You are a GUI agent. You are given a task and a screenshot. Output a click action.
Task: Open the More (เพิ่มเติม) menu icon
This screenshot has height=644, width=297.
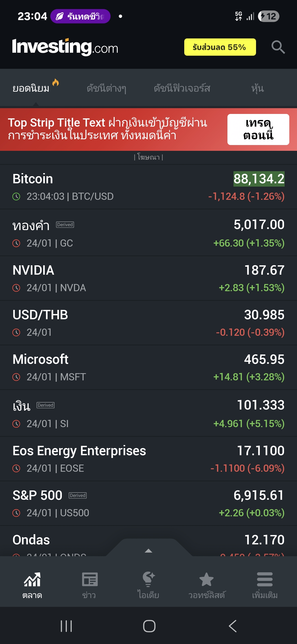(x=265, y=585)
